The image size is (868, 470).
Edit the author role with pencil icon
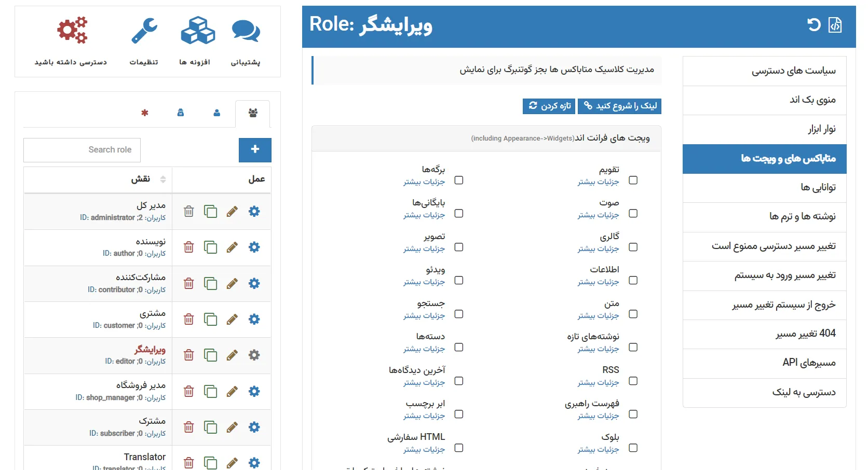(x=232, y=247)
